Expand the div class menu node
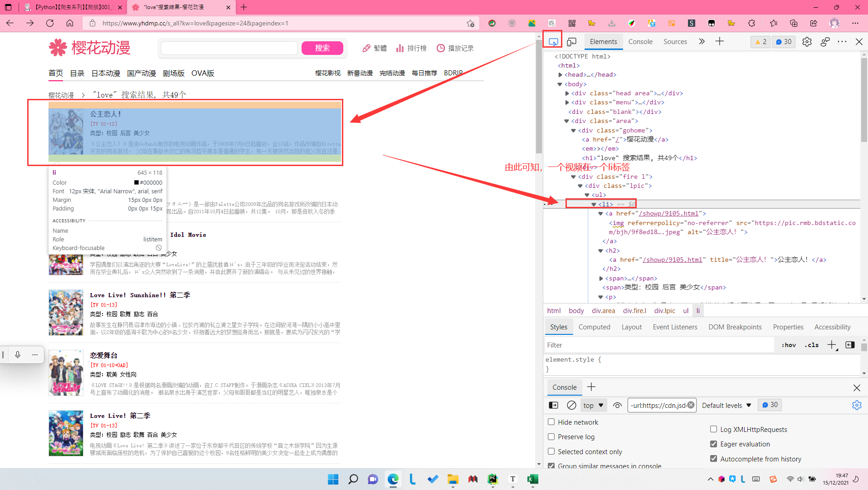The width and height of the screenshot is (868, 490). pyautogui.click(x=567, y=103)
